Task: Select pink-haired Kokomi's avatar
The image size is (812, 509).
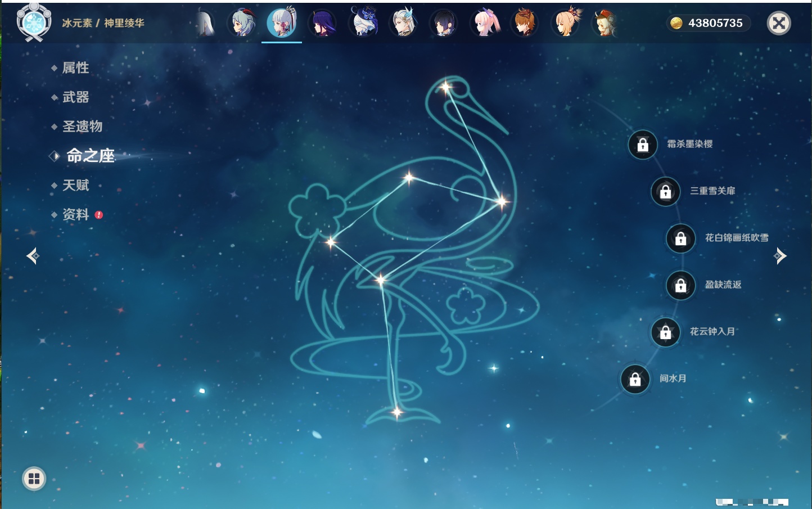Action: tap(485, 24)
